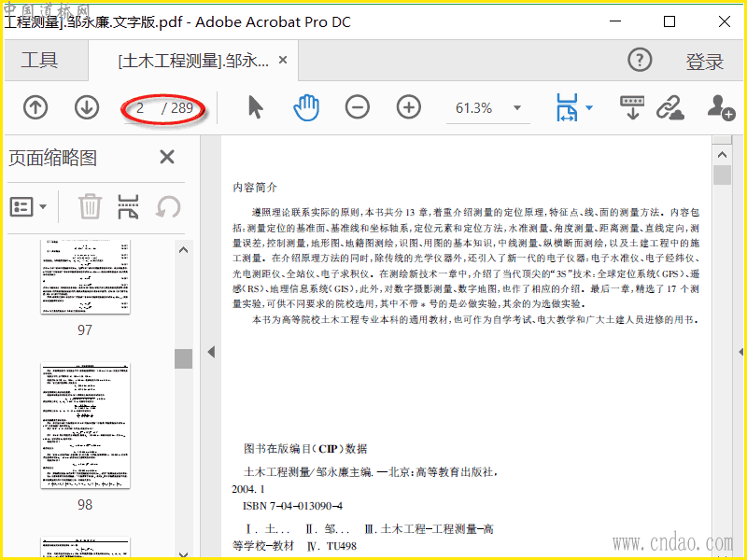Click the 图书在版编目(CIP)数据 text
The height and width of the screenshot is (560, 747).
click(305, 449)
